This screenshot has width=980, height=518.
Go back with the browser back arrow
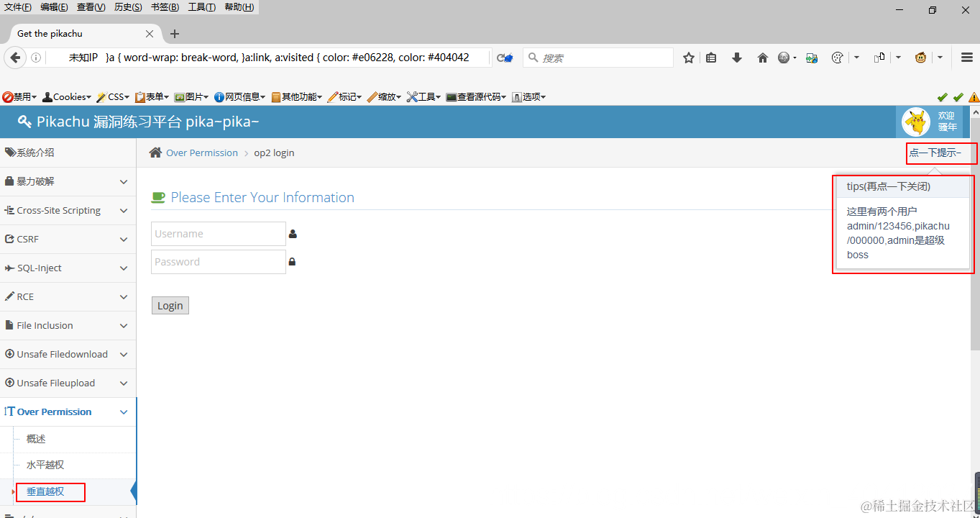[15, 58]
